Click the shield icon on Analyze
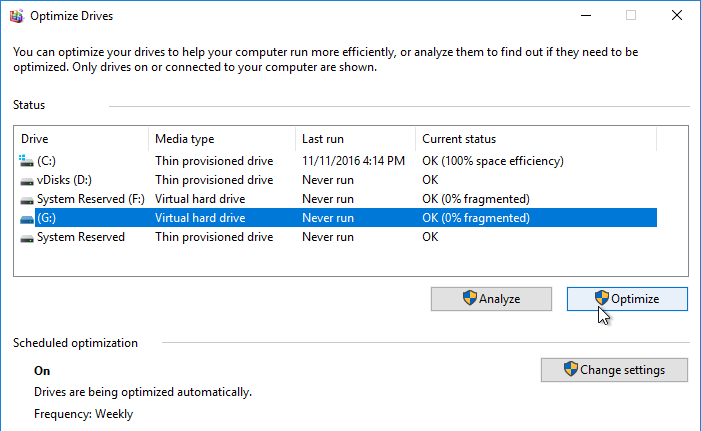This screenshot has width=701, height=431. [x=469, y=298]
